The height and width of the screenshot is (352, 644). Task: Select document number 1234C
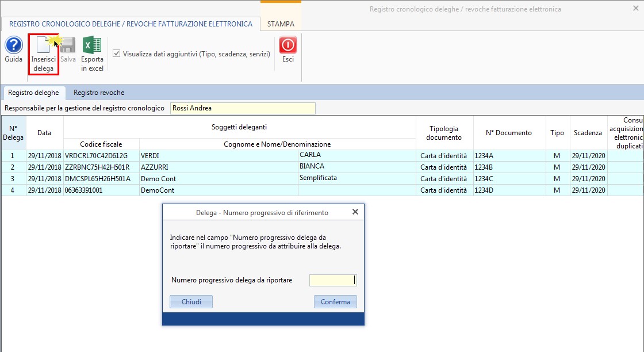coord(509,179)
